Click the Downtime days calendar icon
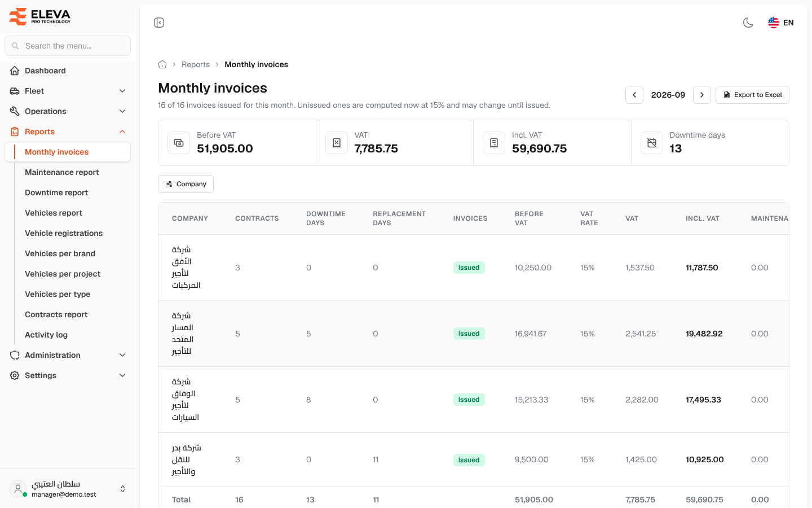 coord(652,143)
